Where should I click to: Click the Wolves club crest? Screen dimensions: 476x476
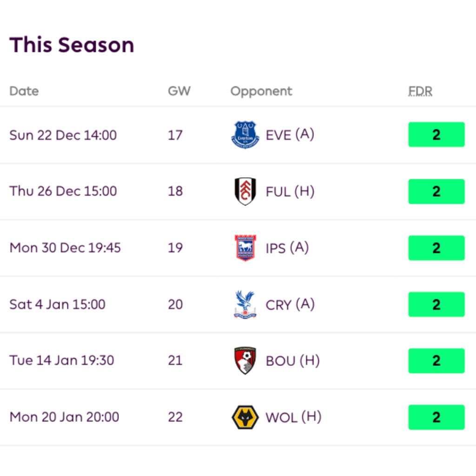245,417
